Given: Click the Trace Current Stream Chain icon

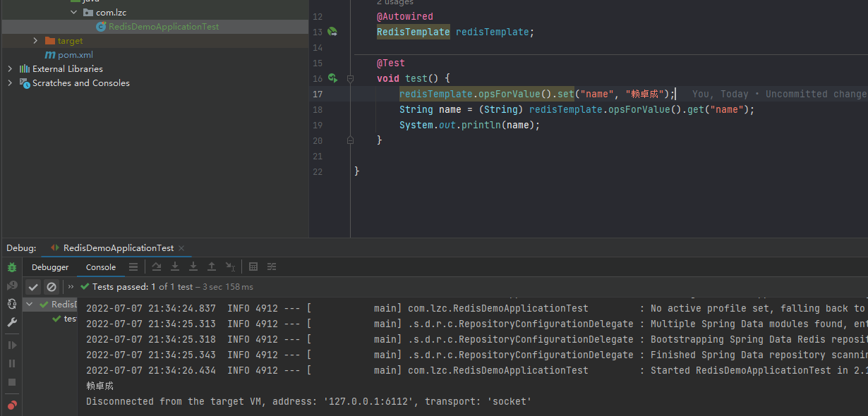Looking at the screenshot, I should point(272,267).
